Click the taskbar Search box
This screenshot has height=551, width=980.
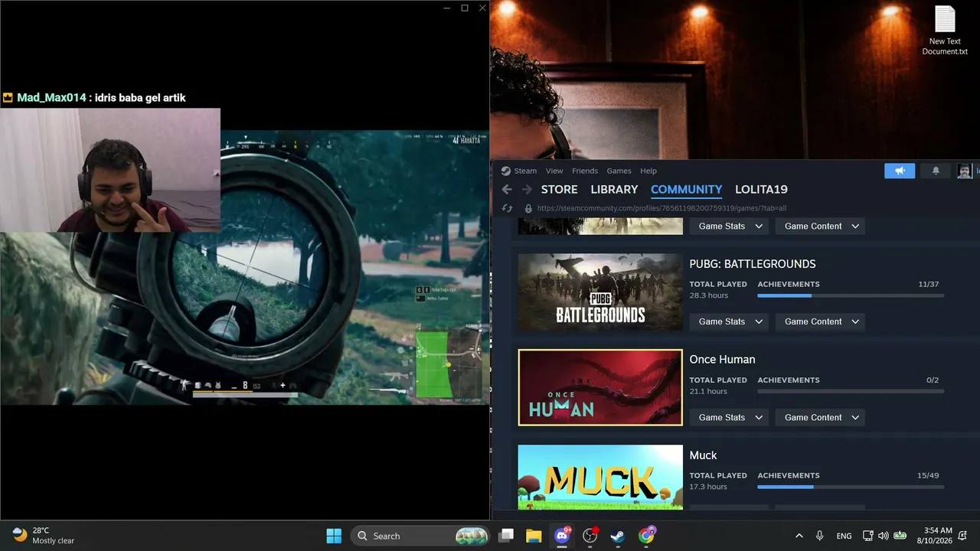[x=421, y=536]
